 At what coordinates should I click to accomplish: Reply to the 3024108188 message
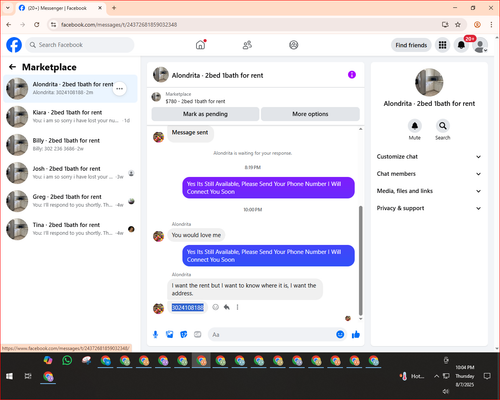pos(227,307)
